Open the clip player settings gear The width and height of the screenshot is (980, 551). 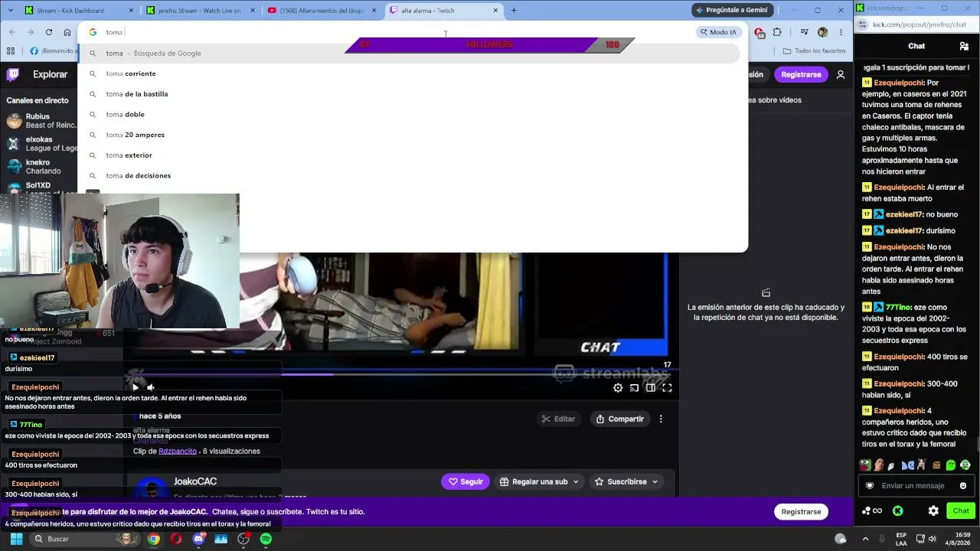click(618, 387)
